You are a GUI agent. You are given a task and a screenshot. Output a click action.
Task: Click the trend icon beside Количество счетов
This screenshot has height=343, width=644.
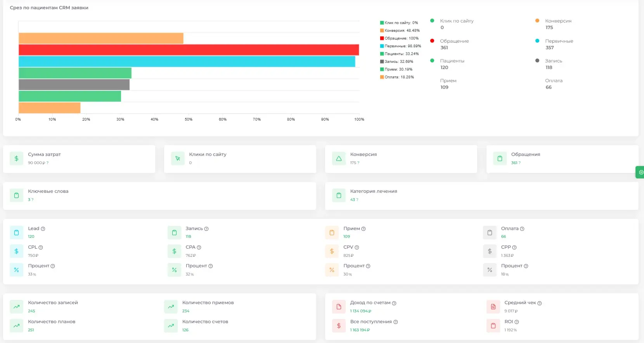pos(171,326)
